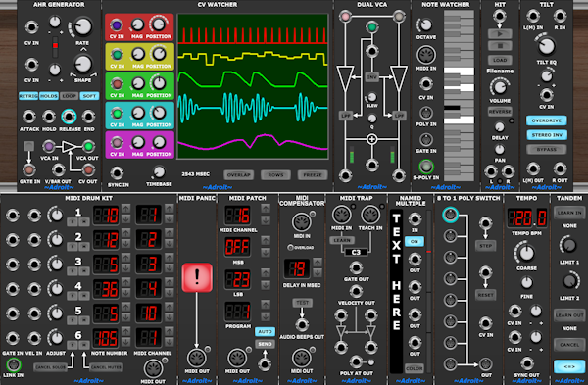Click the MIDI IN socket on MIDI Trap
This screenshot has width=588, height=385.
point(342,215)
